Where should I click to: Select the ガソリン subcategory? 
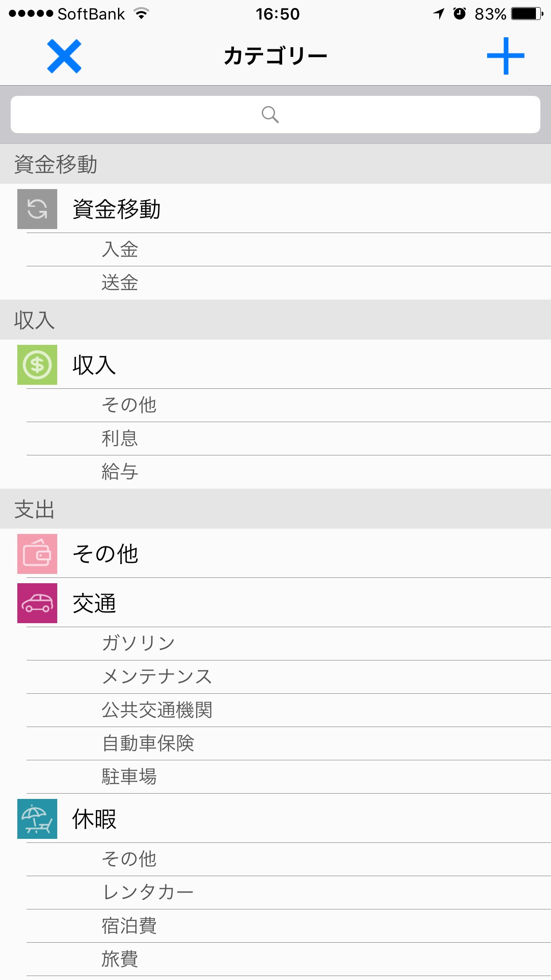[138, 643]
